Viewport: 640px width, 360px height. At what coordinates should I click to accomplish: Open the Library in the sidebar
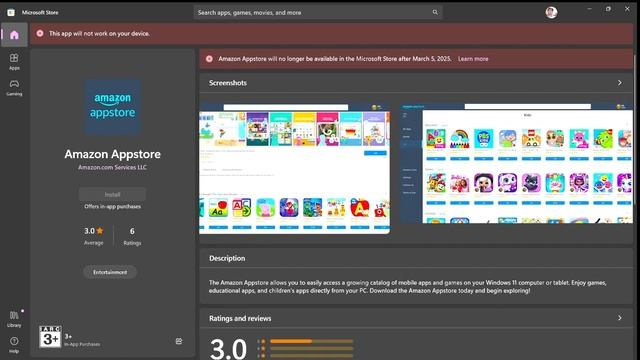[x=14, y=319]
